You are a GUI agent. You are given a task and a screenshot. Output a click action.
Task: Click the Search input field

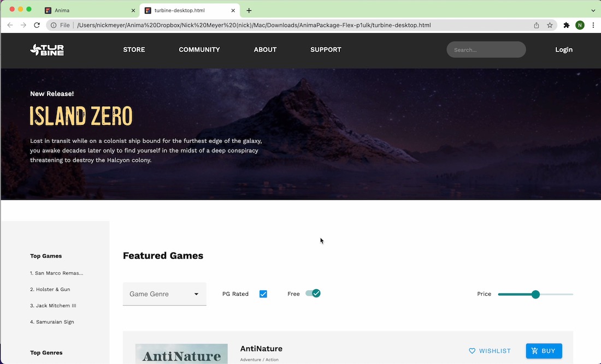point(486,50)
